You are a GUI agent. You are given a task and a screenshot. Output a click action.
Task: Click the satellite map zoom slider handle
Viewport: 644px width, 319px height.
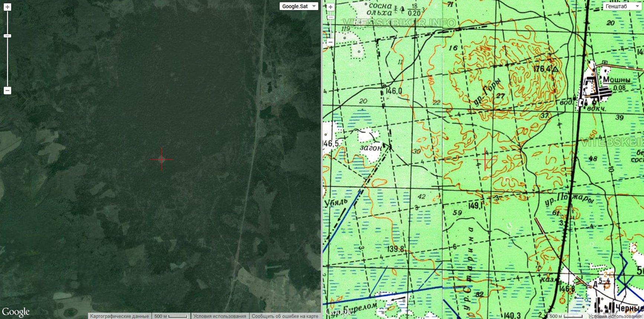(7, 36)
